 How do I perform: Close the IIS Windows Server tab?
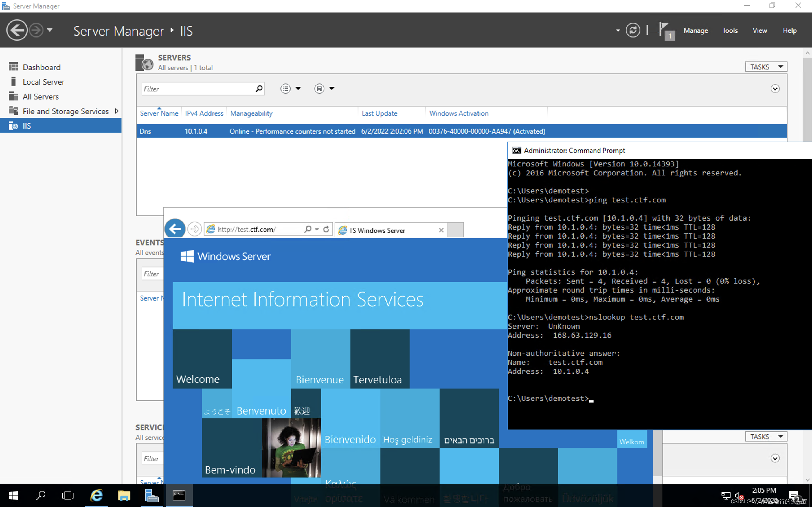(441, 230)
